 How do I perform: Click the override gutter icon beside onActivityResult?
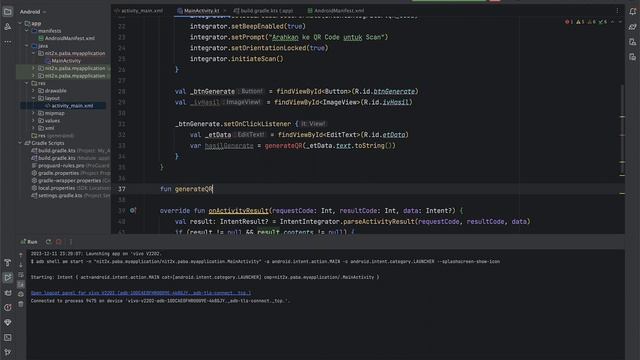click(133, 211)
